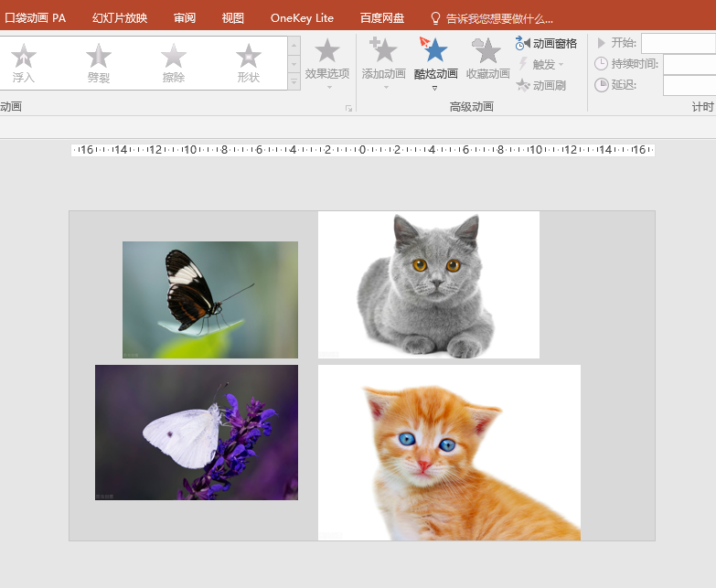Apply the 劈裂 animation effect
Viewport: 716px width, 588px height.
click(99, 62)
